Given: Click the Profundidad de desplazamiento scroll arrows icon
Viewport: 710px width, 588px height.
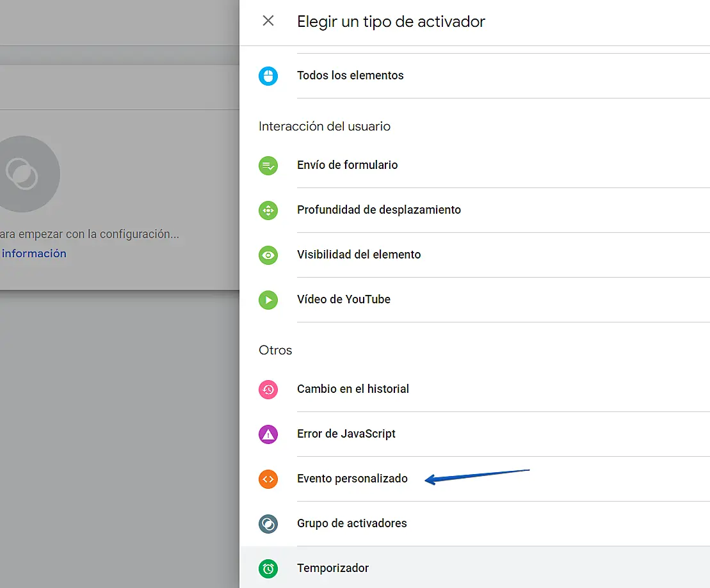Looking at the screenshot, I should pos(268,211).
